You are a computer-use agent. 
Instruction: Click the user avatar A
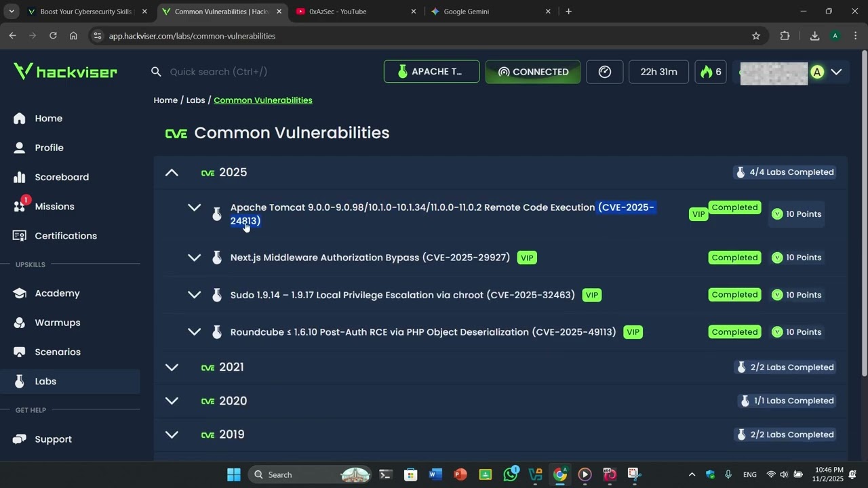click(x=817, y=72)
